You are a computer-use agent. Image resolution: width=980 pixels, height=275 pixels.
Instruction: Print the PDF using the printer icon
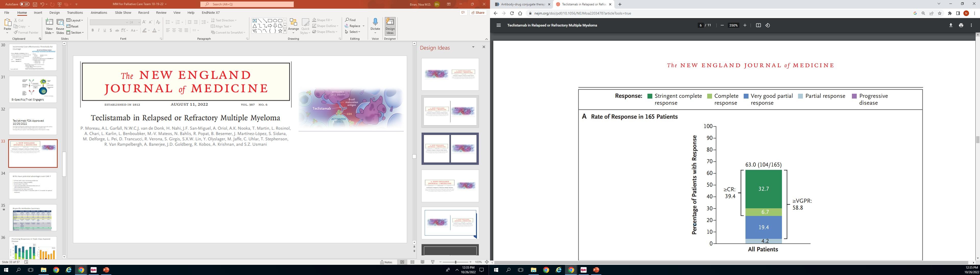point(961,25)
